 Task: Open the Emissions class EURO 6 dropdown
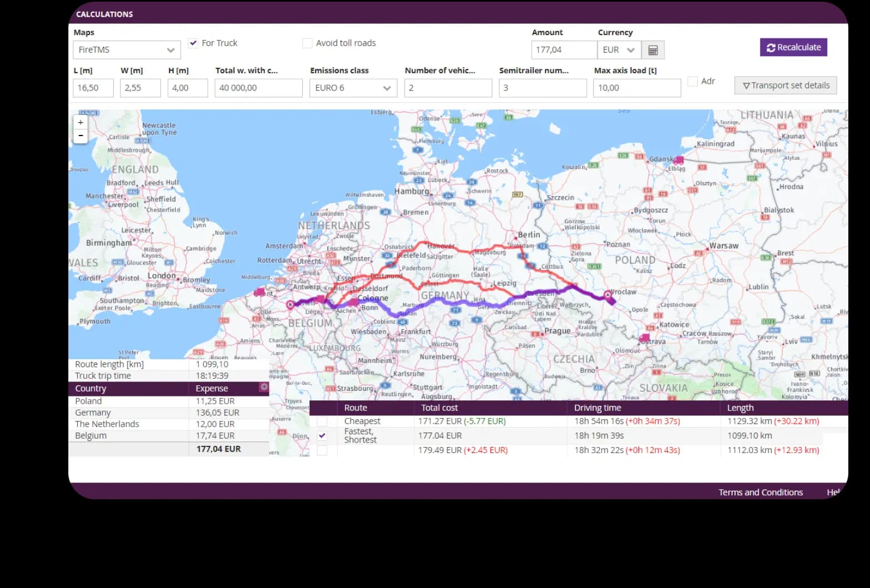(353, 88)
